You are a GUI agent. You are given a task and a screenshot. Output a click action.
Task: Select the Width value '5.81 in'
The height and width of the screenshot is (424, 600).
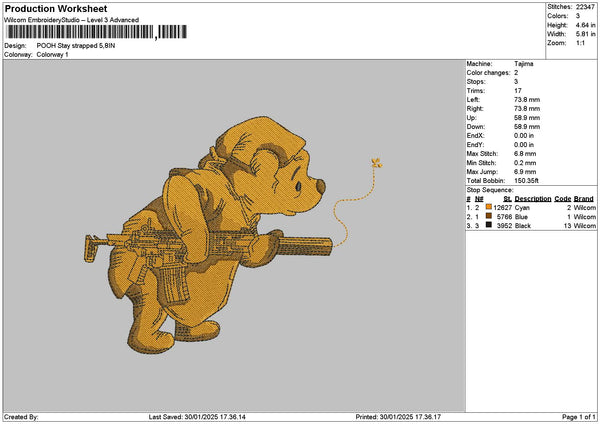point(585,34)
